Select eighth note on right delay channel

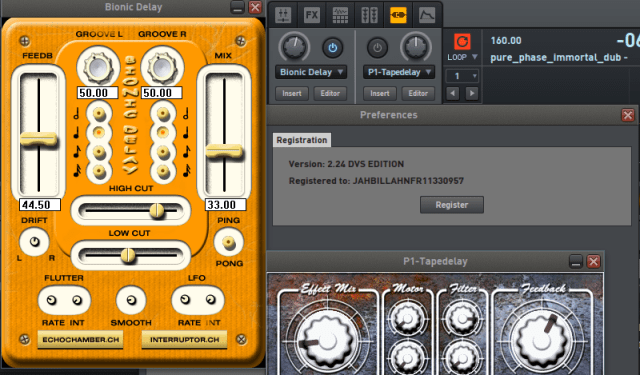163,152
